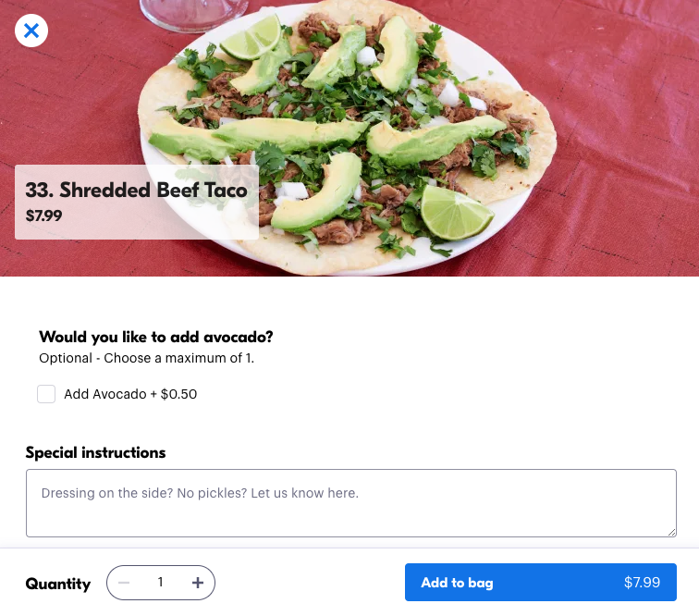Increase quantity with the plus icon

pos(197,583)
